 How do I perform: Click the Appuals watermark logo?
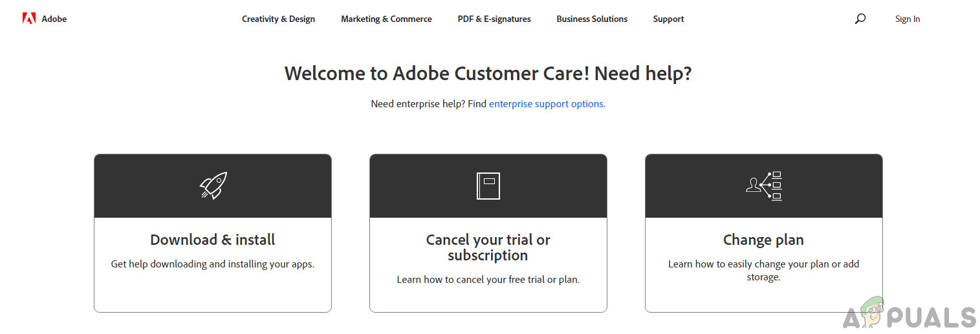click(x=910, y=315)
